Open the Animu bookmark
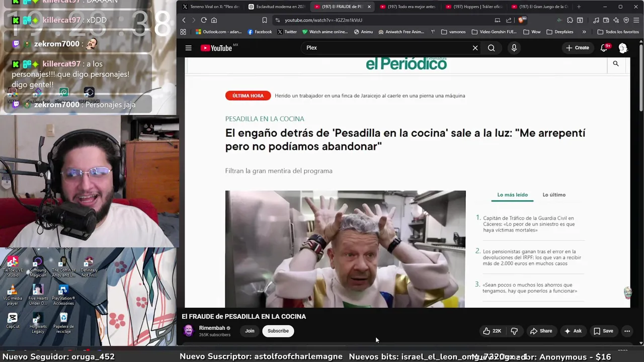This screenshot has height=362, width=644. [363, 32]
